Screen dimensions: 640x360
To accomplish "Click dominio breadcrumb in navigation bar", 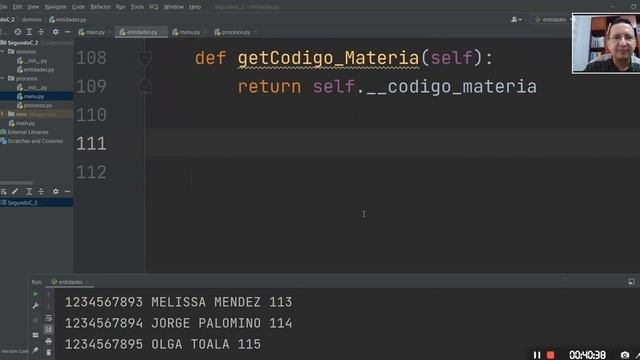I will [32, 20].
